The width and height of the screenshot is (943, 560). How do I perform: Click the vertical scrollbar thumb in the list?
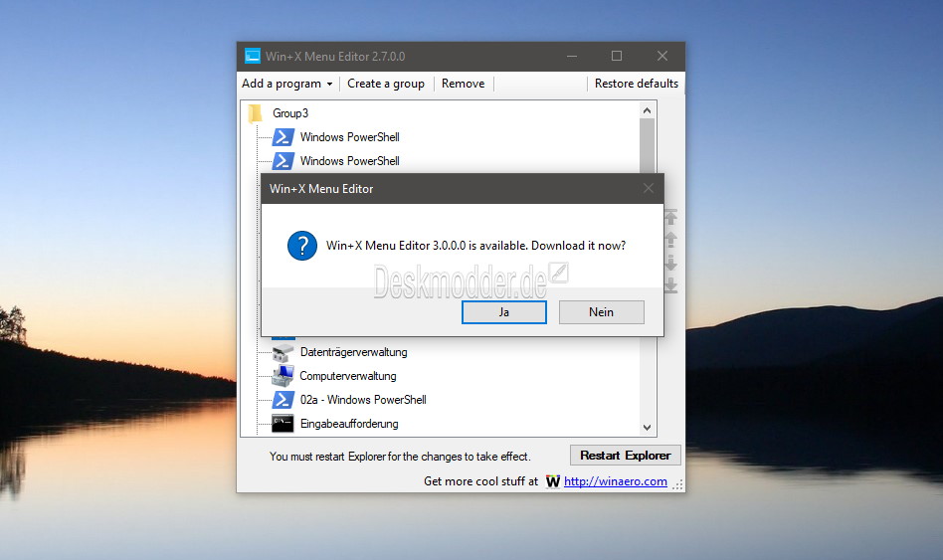click(x=648, y=145)
